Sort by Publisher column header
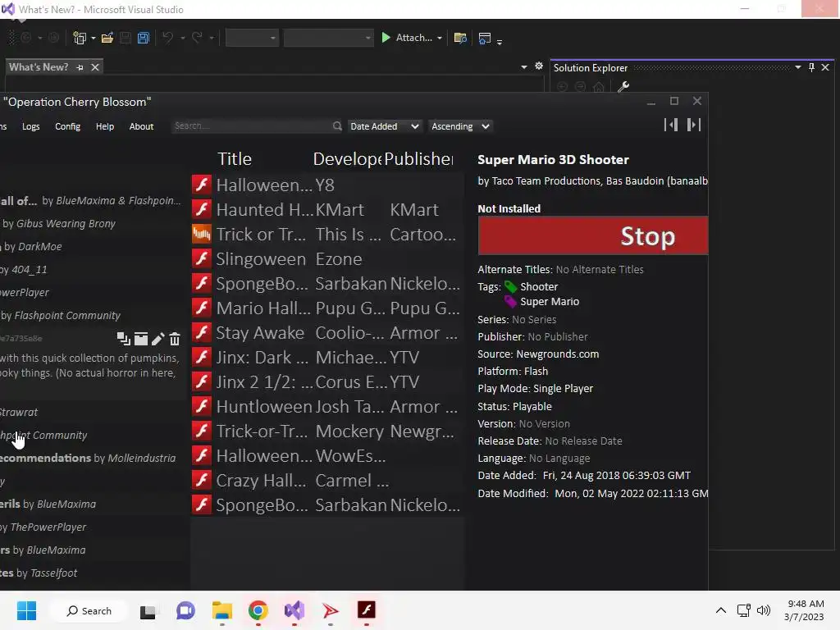Viewport: 840px width, 630px height. (418, 159)
